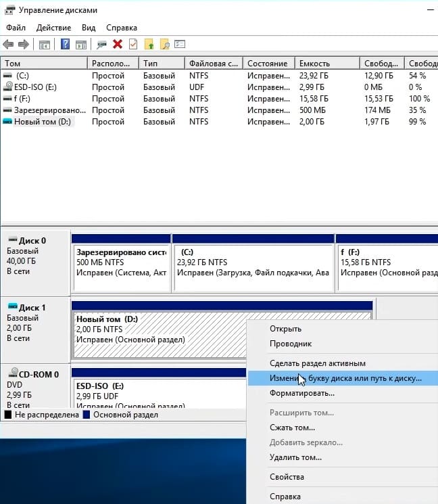Click the Back arrow toolbar icon
This screenshot has width=438, height=504.
click(x=8, y=44)
